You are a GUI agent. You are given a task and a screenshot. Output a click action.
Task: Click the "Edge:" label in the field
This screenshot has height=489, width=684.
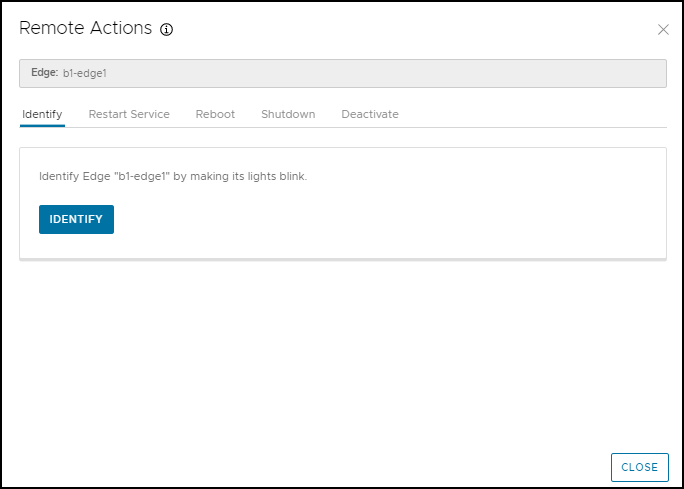[44, 73]
